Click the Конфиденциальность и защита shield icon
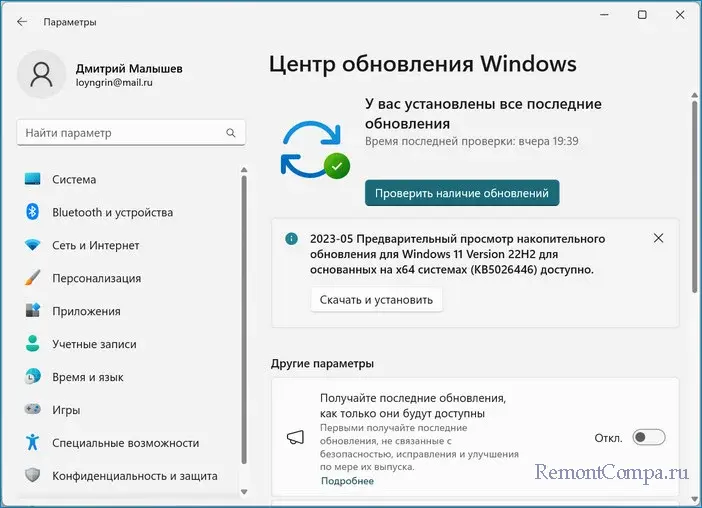Screen dimensions: 702x508 point(32,476)
